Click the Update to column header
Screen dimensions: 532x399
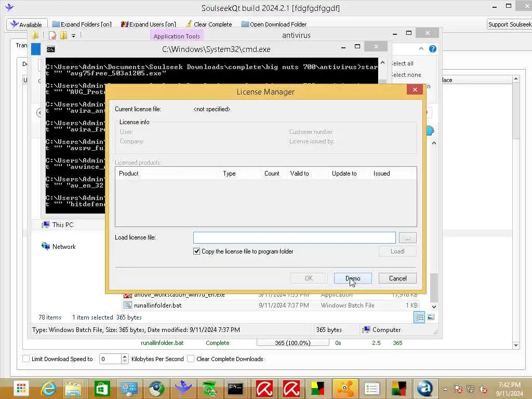pyautogui.click(x=344, y=174)
